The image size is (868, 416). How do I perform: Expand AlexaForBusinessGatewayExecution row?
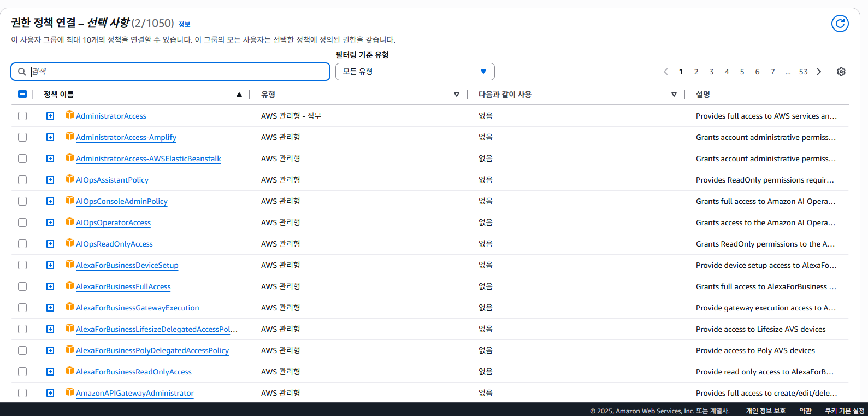click(50, 308)
